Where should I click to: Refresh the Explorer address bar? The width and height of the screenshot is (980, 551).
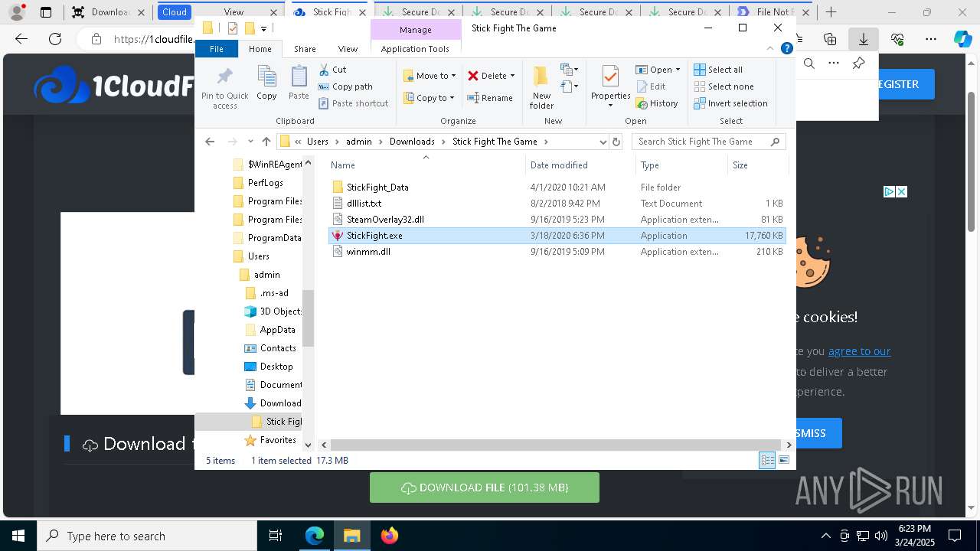616,142
